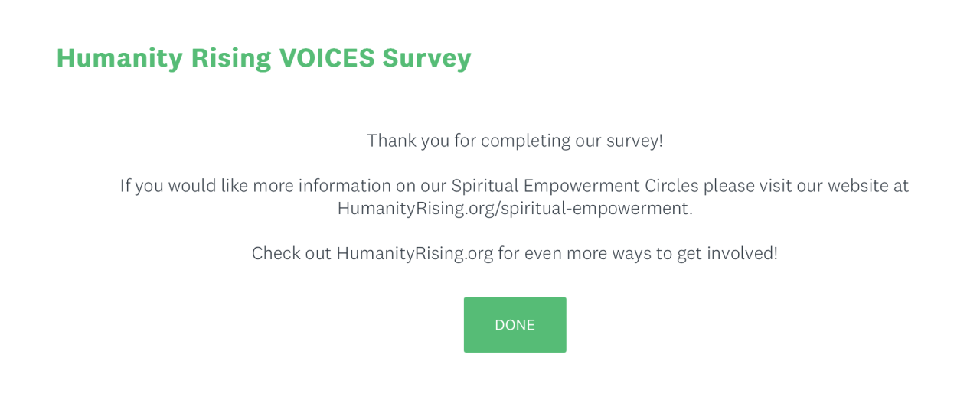980x416 pixels.
Task: Click the Spiritual Empowerment Circles phrase
Action: coord(574,186)
